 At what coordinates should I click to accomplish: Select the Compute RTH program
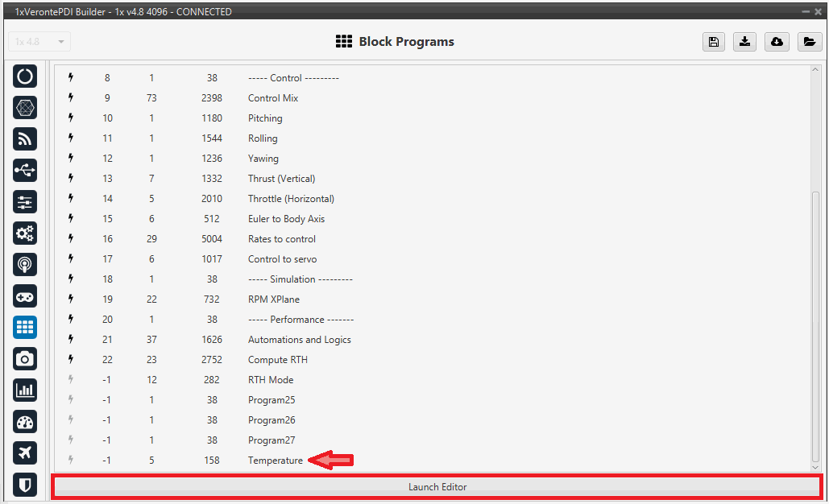[277, 360]
